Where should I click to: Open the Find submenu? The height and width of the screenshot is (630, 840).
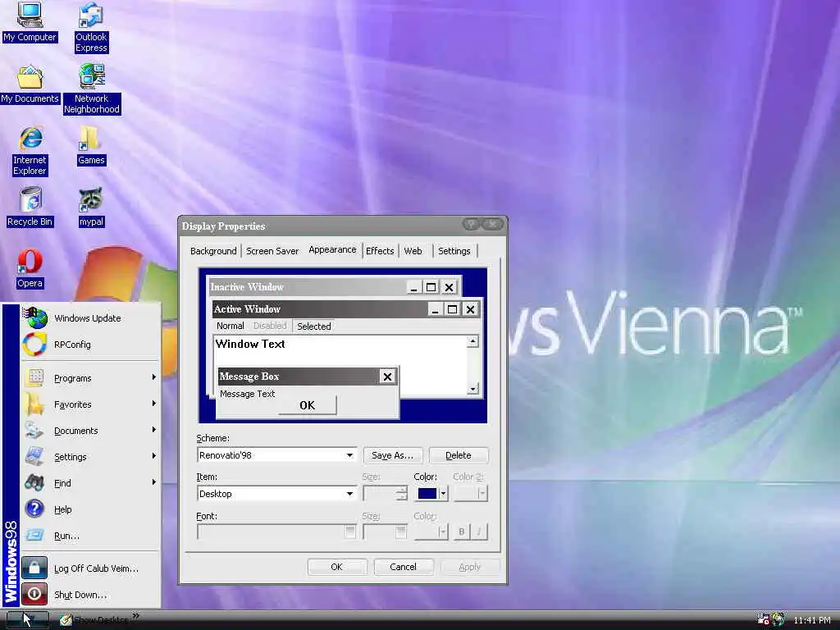(90, 483)
